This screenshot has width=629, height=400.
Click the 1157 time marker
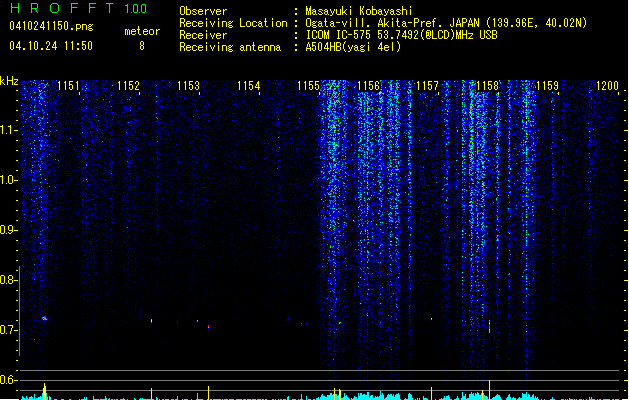tap(427, 86)
